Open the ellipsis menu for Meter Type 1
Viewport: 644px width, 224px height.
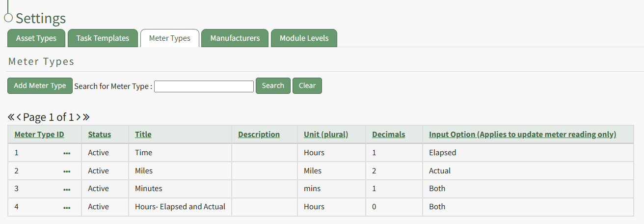(x=67, y=153)
